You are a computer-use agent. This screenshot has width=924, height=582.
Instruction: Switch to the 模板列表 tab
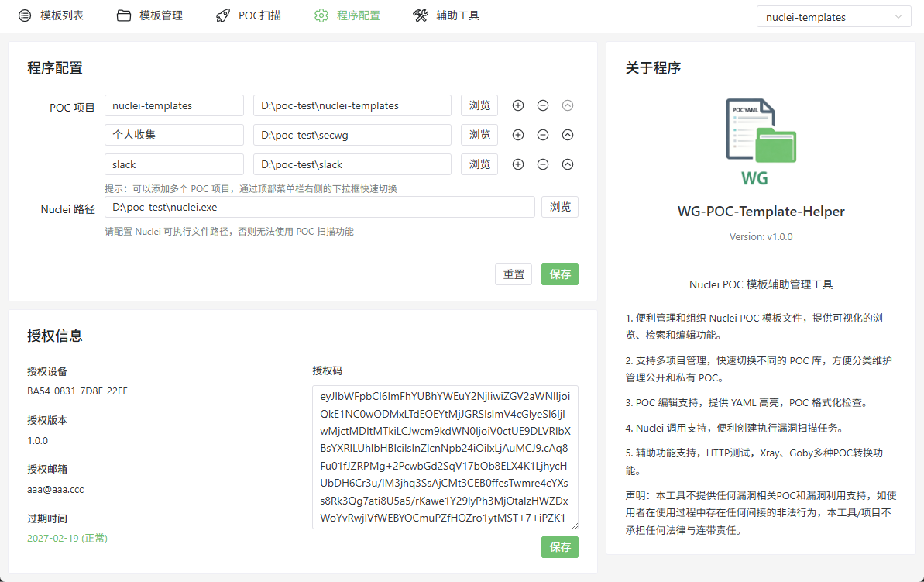(51, 15)
